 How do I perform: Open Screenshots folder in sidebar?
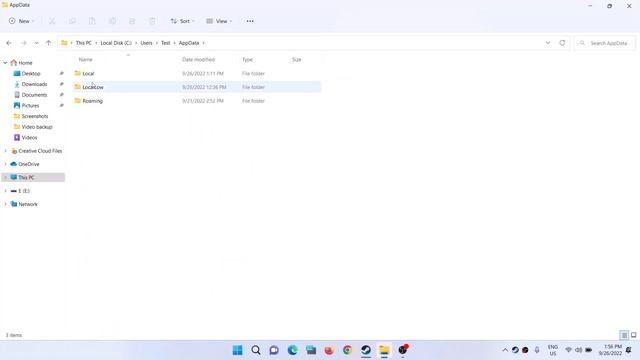pos(34,116)
